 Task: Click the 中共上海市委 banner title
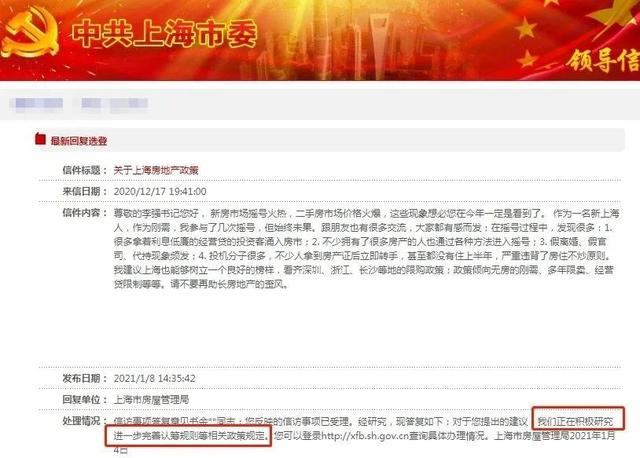[164, 33]
